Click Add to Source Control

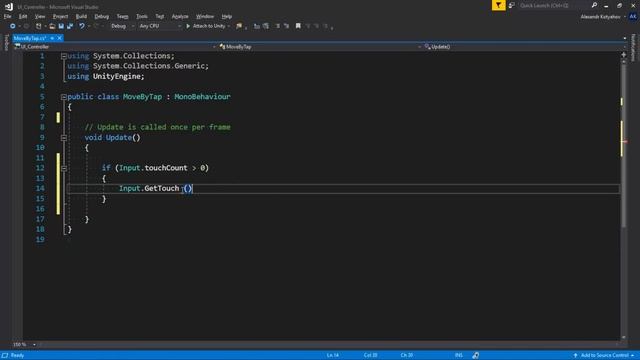click(604, 356)
